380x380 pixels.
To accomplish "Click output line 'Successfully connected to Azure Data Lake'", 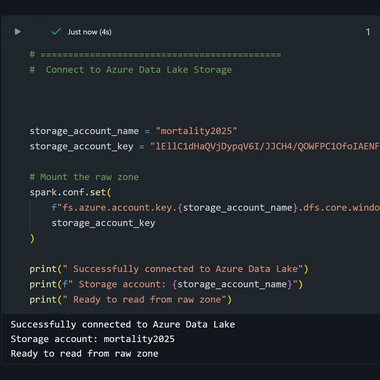I will pos(123,324).
